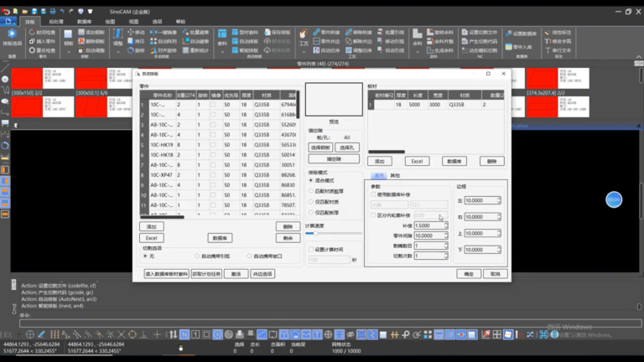Select the 仅匹配材质 radio button

[x=311, y=201]
